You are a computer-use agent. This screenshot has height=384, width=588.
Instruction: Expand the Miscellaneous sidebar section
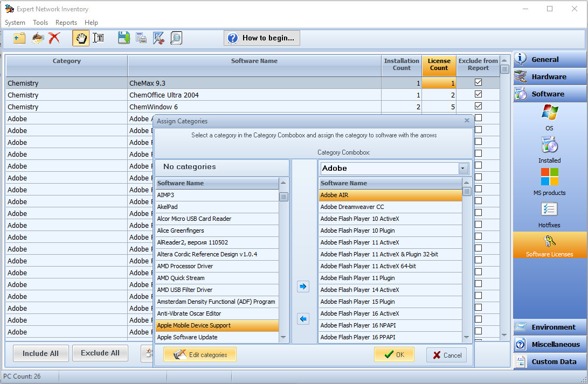coord(549,344)
